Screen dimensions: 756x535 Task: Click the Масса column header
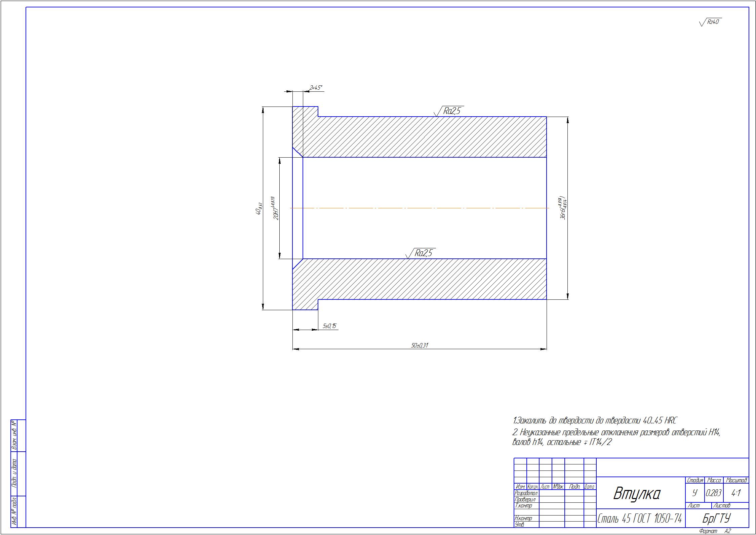coord(714,480)
